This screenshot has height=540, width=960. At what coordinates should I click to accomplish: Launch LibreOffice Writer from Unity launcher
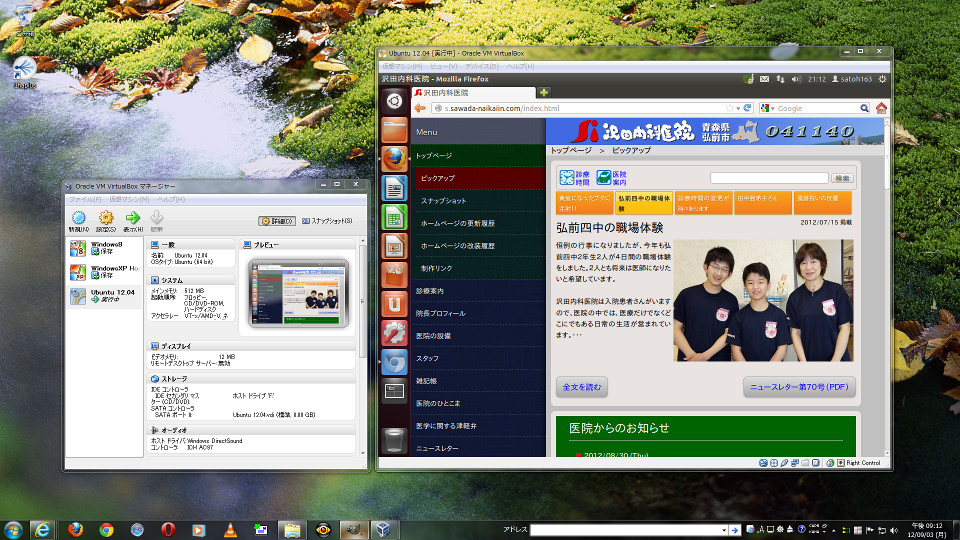394,188
